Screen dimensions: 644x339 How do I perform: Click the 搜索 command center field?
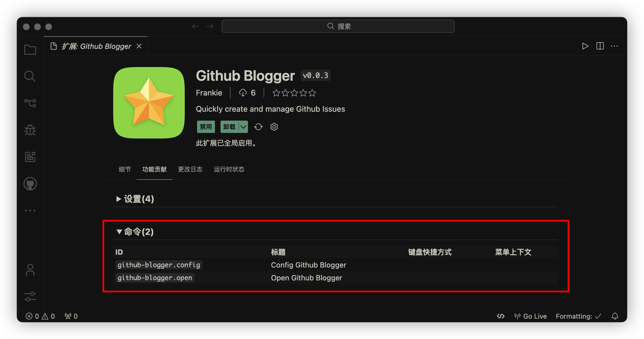(338, 26)
